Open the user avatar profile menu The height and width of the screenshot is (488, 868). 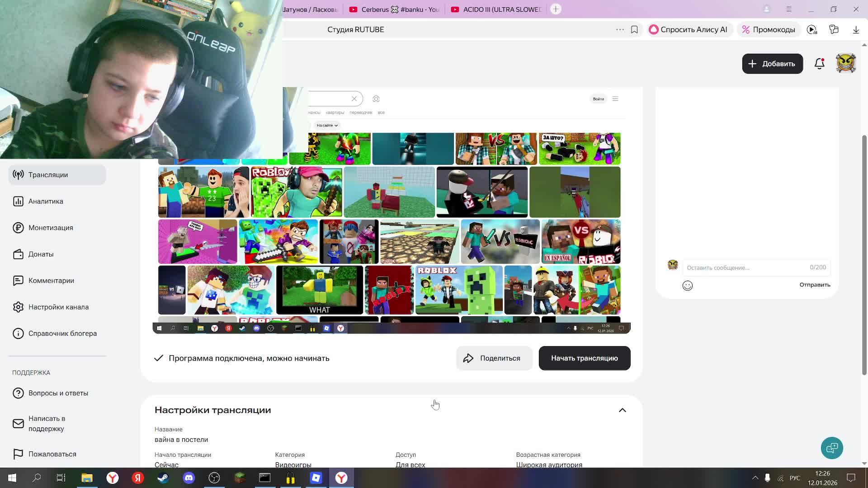point(846,64)
